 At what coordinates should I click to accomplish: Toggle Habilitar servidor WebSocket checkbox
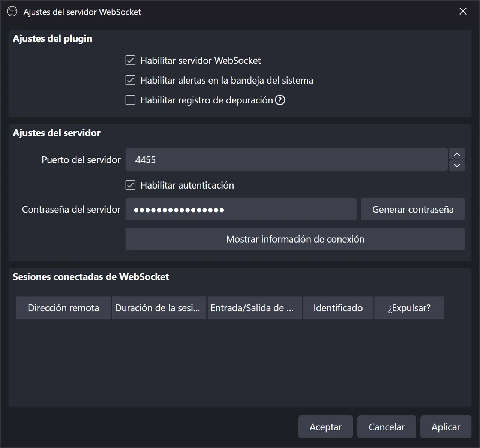click(x=130, y=60)
